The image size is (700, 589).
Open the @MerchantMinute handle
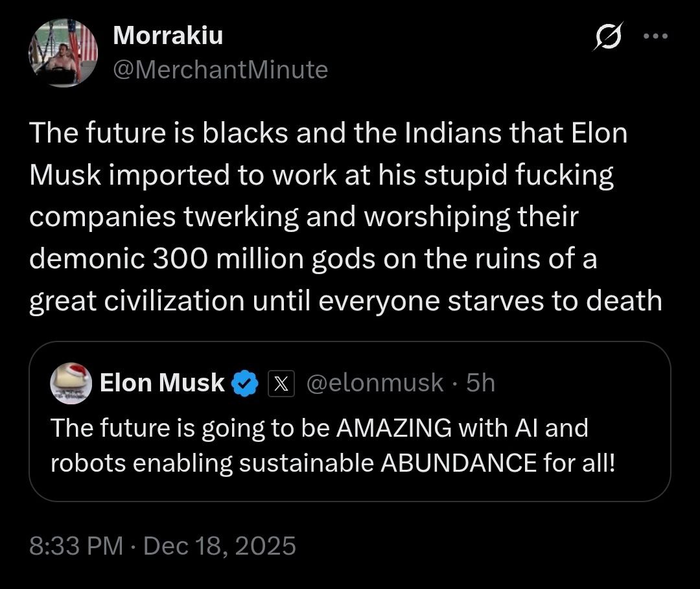tap(220, 69)
